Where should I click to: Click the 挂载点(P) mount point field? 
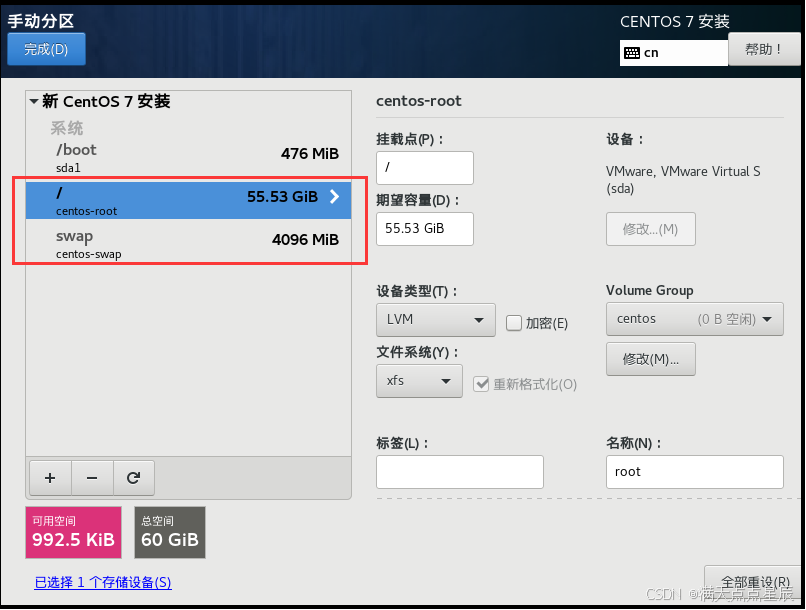[425, 168]
